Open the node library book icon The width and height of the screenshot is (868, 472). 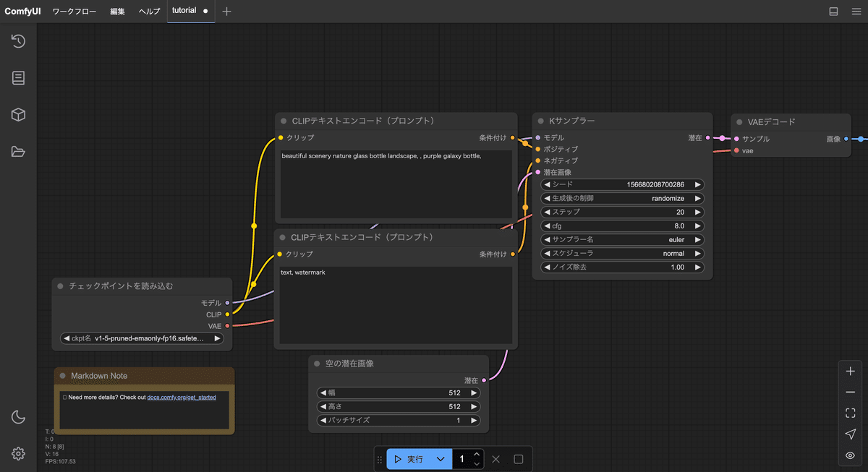pos(18,78)
